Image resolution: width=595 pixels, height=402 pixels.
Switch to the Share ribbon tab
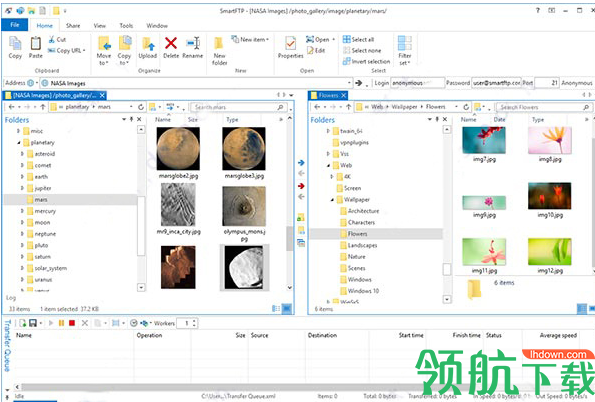click(x=73, y=25)
